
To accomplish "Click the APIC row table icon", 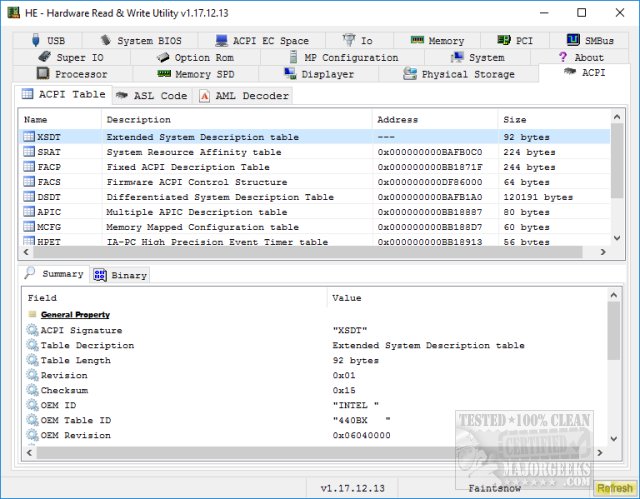I will coord(29,212).
